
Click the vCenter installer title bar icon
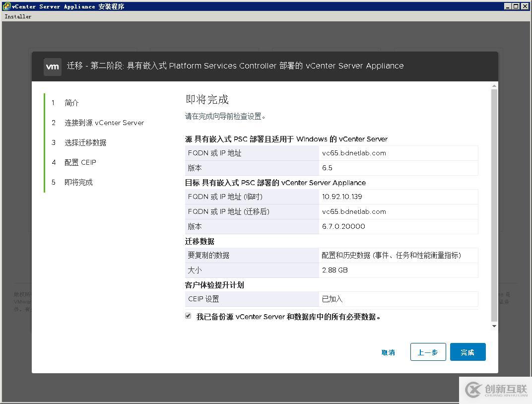(6, 6)
